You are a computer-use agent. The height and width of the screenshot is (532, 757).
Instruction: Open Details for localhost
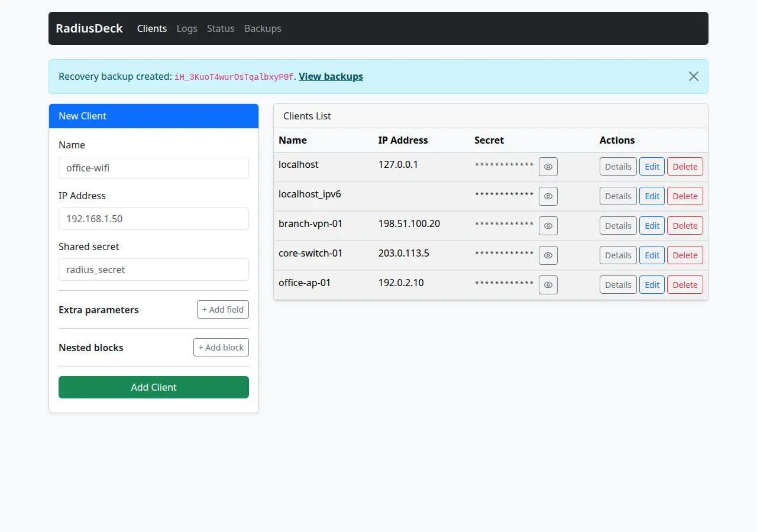tap(618, 167)
